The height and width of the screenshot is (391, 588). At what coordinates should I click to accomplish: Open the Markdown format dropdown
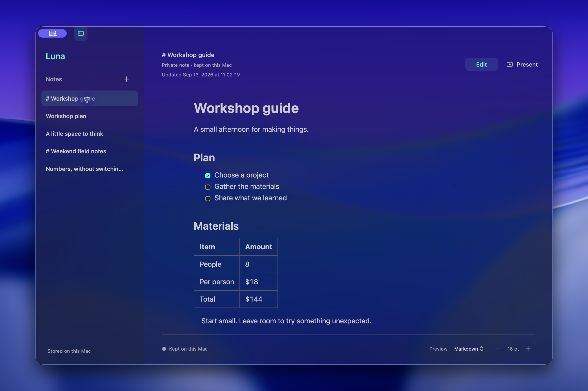point(469,349)
